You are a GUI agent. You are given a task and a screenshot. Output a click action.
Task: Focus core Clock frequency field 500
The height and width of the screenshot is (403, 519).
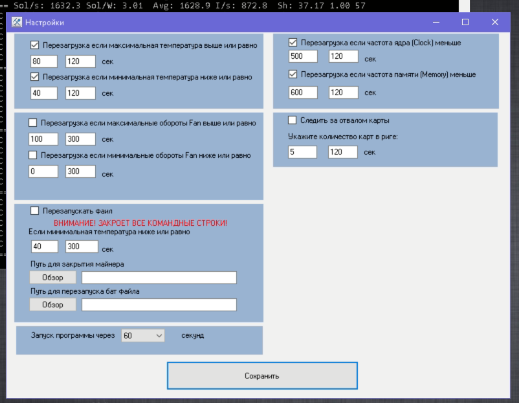(x=303, y=56)
